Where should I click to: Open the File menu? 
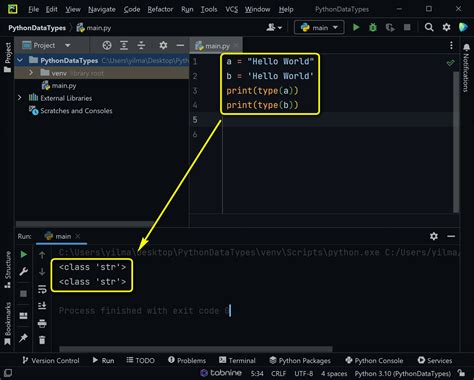pyautogui.click(x=33, y=9)
